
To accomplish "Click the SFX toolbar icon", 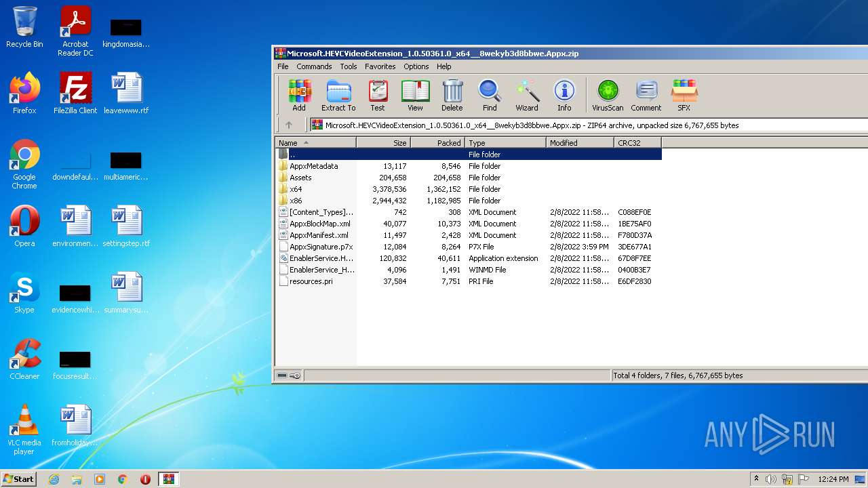I will click(684, 96).
